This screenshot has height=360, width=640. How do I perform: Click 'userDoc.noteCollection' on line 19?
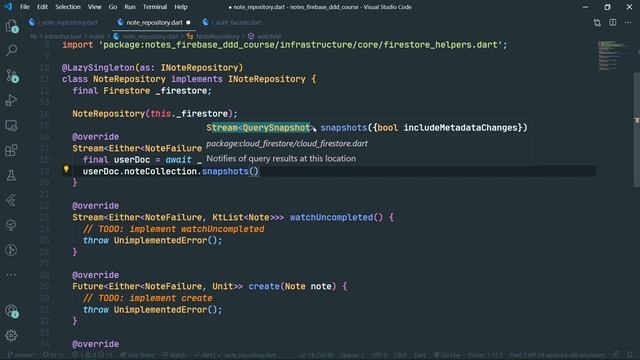pos(140,171)
